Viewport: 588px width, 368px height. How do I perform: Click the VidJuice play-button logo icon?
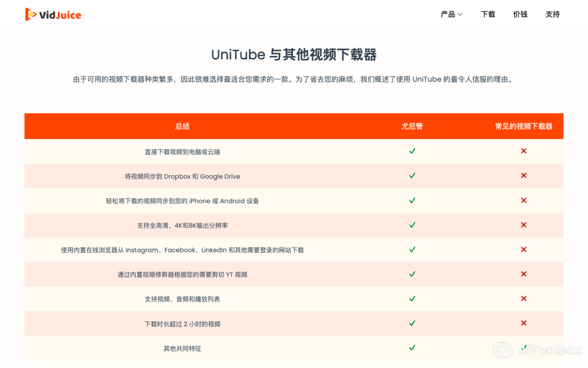30,14
